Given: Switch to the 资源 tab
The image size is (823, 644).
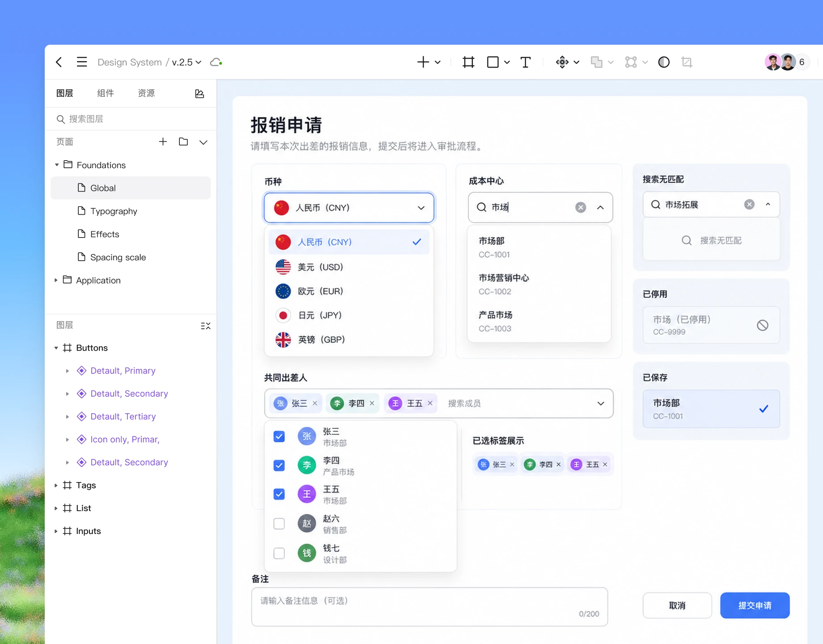Looking at the screenshot, I should 146,93.
